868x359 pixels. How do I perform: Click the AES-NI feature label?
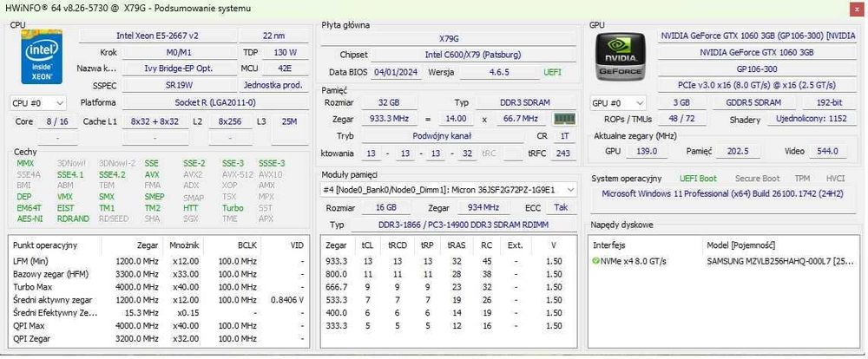coord(30,219)
